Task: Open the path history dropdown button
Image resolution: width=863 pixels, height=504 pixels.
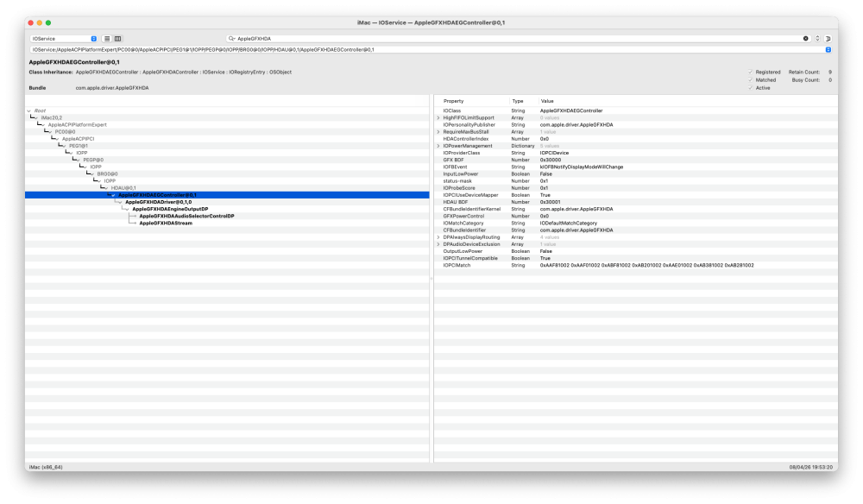Action: [828, 49]
